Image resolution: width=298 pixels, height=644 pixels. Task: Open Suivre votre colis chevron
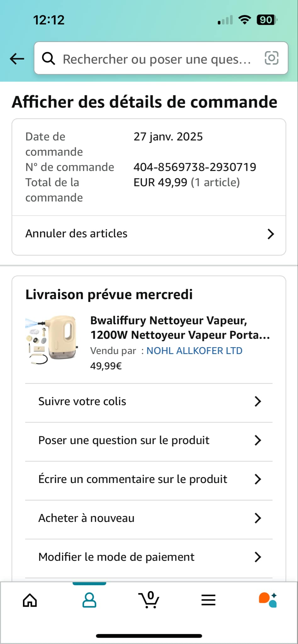click(x=258, y=402)
